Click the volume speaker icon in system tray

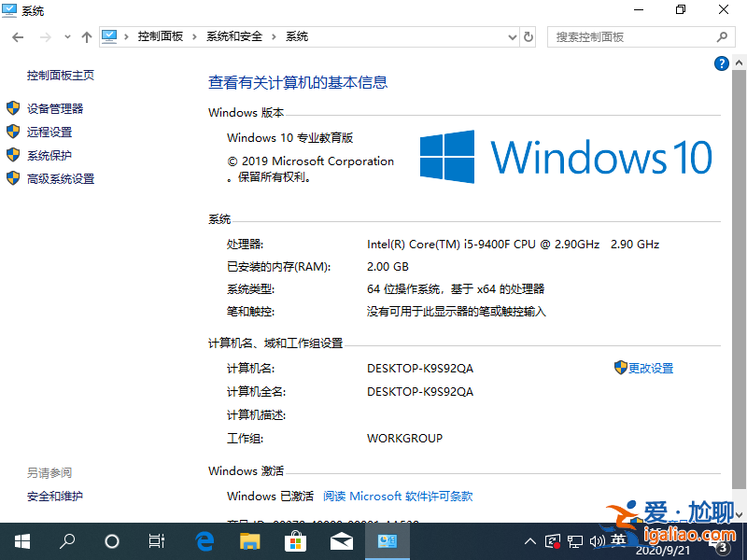point(598,540)
